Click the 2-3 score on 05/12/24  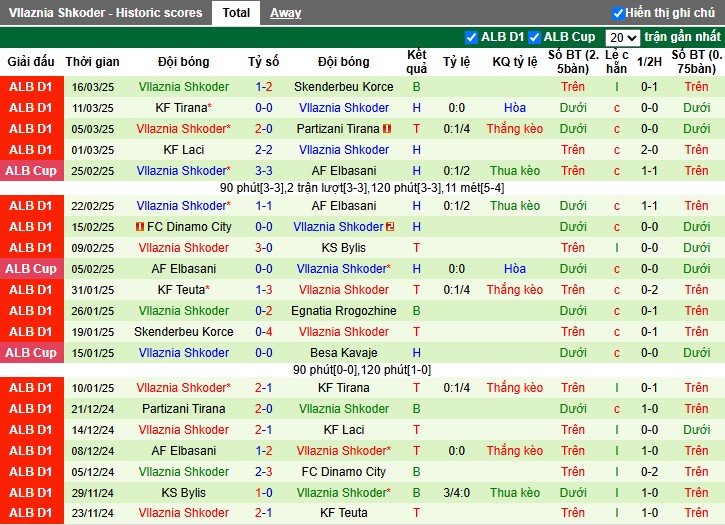[264, 472]
